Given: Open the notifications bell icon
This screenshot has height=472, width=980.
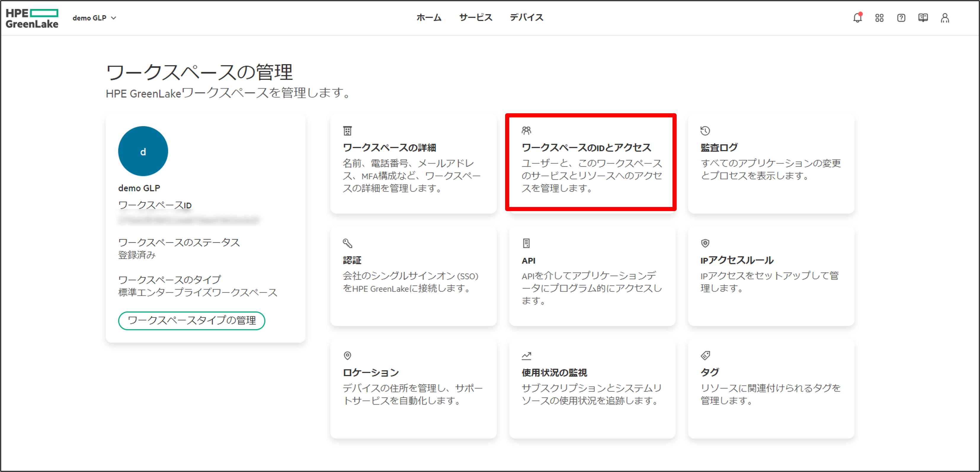Looking at the screenshot, I should tap(857, 18).
